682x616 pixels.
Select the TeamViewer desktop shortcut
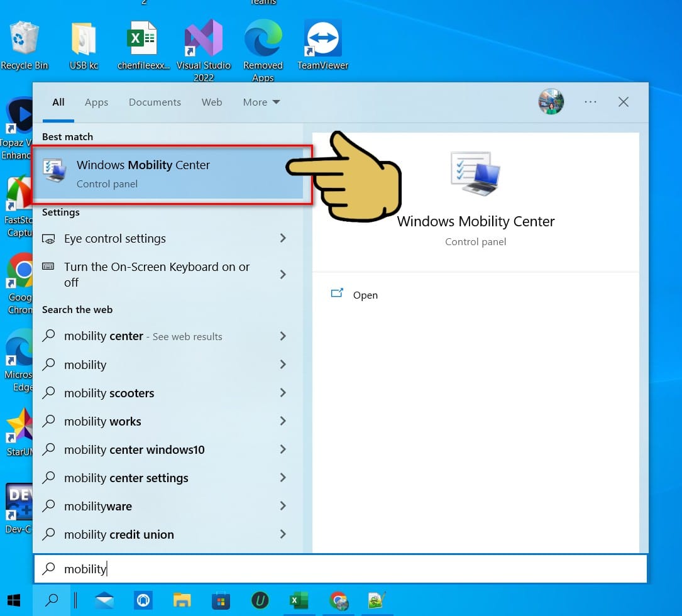pos(322,45)
